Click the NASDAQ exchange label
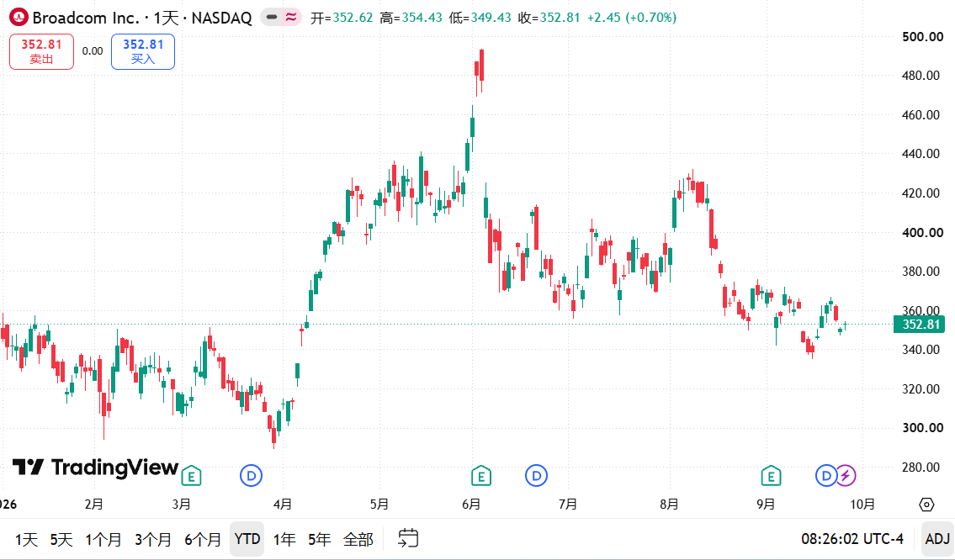The image size is (955, 560). tap(221, 18)
